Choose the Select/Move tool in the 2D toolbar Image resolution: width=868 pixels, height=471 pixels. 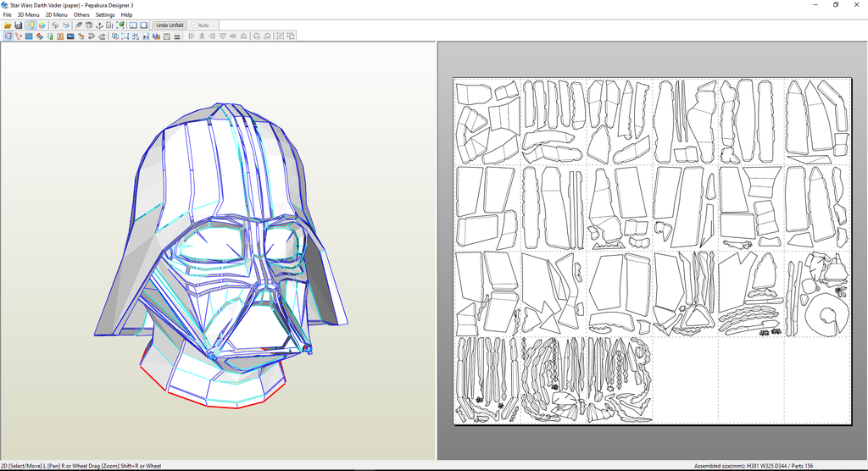[8, 36]
